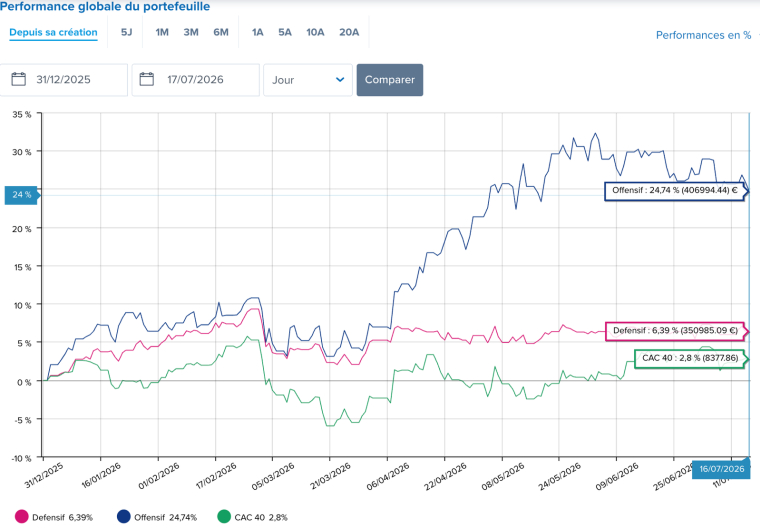
Task: Click the 09/06/2026 x-axis label
Action: click(x=617, y=476)
